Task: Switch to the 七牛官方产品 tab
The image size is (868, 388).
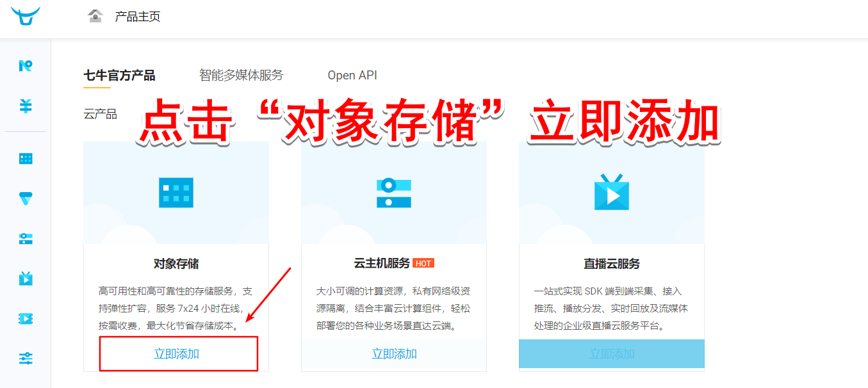Action: pos(119,76)
